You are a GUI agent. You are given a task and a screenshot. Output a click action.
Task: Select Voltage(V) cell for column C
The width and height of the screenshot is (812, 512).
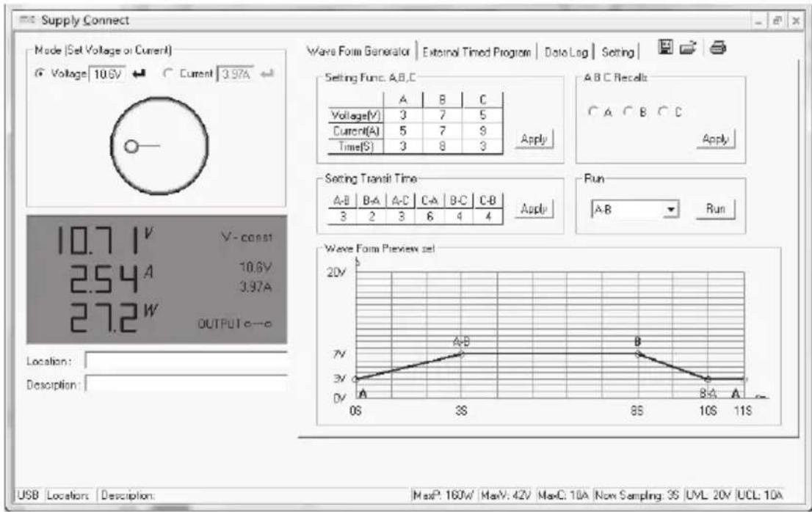(482, 115)
